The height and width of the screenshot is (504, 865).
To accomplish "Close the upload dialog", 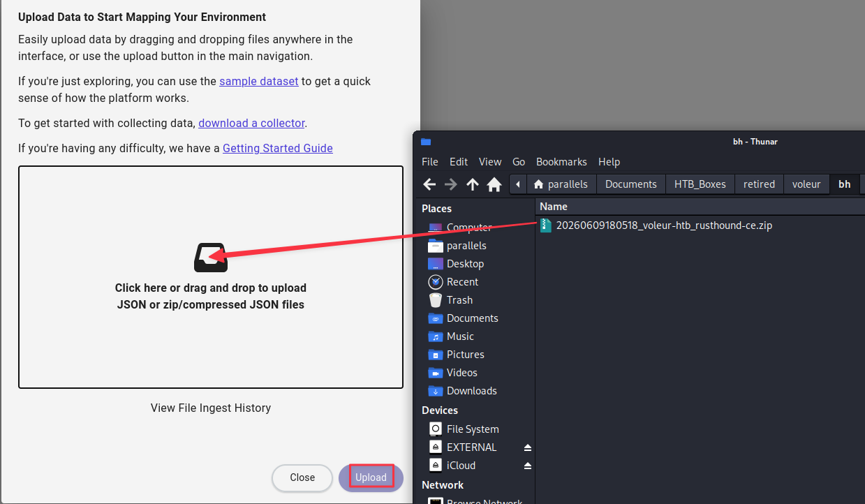I will click(x=302, y=477).
